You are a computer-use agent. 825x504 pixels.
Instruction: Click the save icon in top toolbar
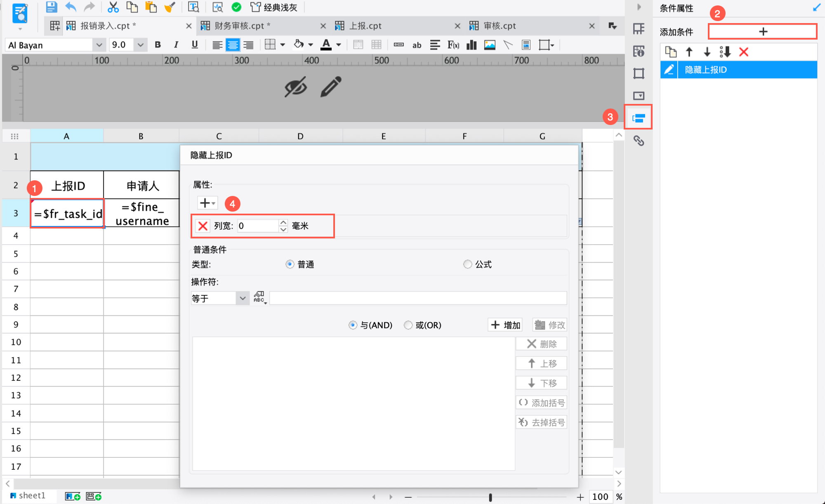pos(51,7)
